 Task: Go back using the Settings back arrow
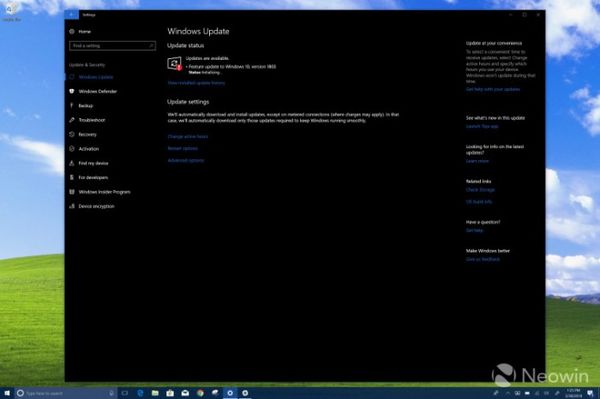[72, 15]
